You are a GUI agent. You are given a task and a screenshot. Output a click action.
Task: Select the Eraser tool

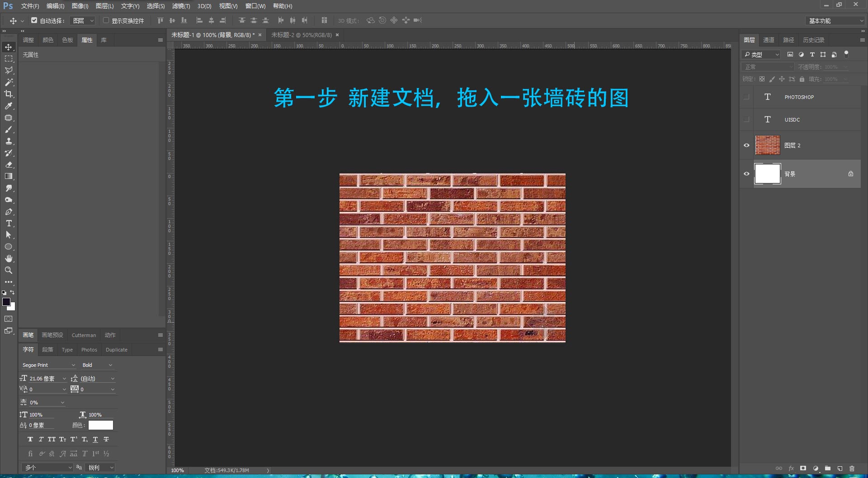[x=9, y=164]
